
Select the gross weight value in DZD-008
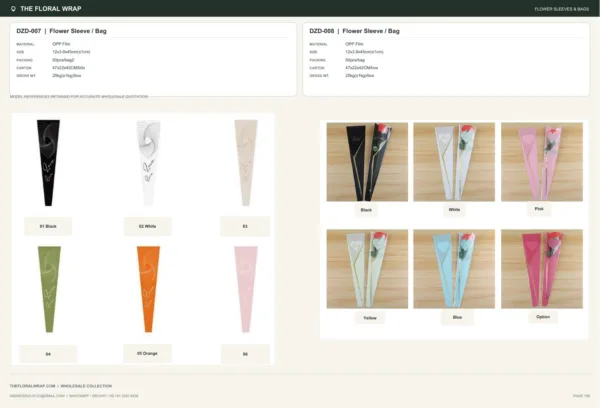click(360, 76)
